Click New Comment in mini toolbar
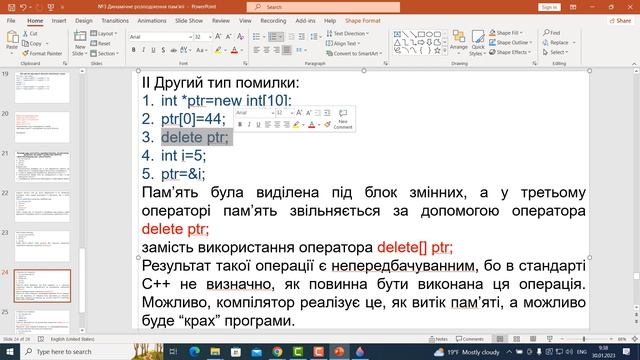This screenshot has width=640, height=360. tap(343, 119)
